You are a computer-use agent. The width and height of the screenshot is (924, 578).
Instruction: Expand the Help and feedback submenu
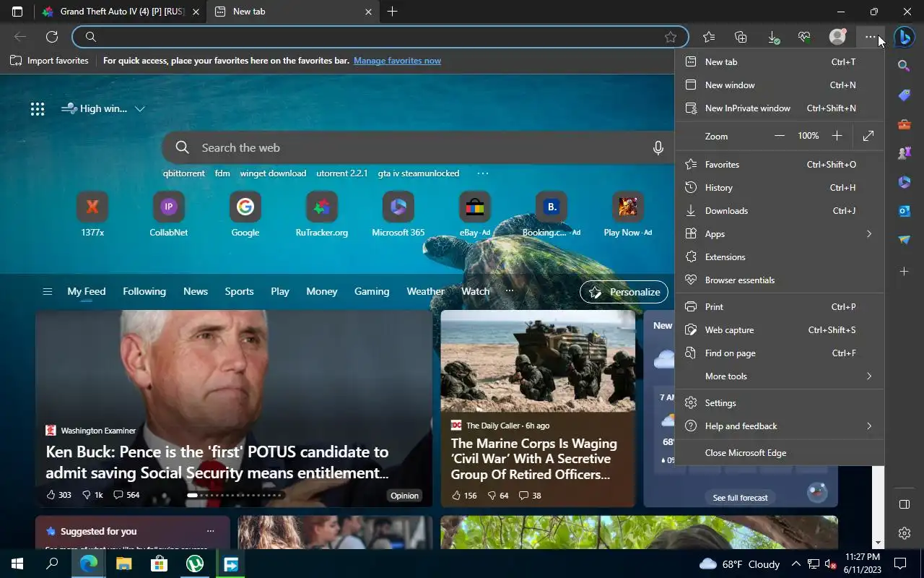point(779,426)
